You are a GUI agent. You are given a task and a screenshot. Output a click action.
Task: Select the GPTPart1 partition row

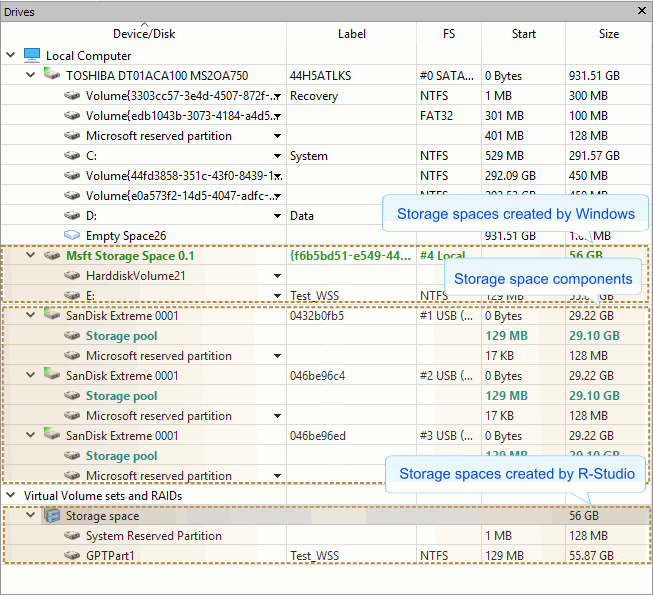click(x=326, y=555)
